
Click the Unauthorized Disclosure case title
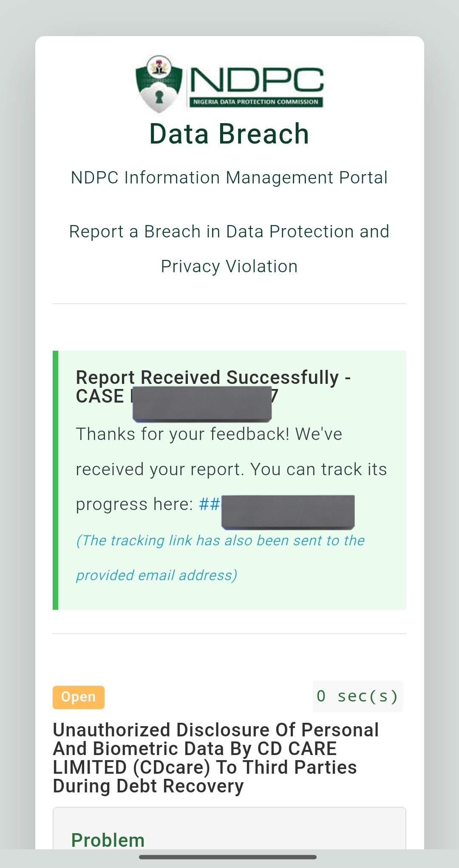point(215,730)
